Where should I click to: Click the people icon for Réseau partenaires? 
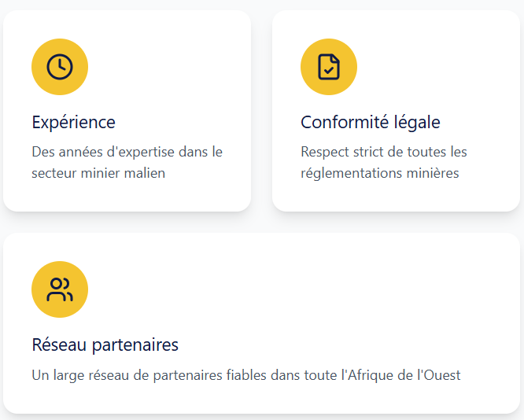pyautogui.click(x=60, y=289)
